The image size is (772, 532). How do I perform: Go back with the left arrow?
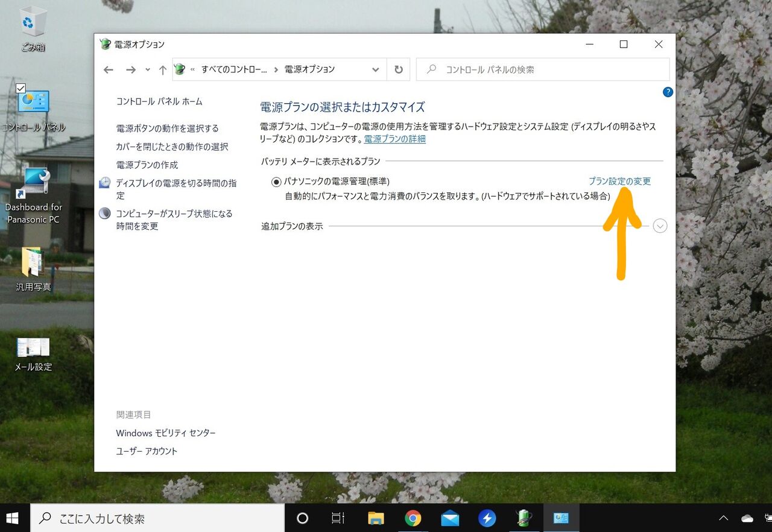[x=109, y=69]
